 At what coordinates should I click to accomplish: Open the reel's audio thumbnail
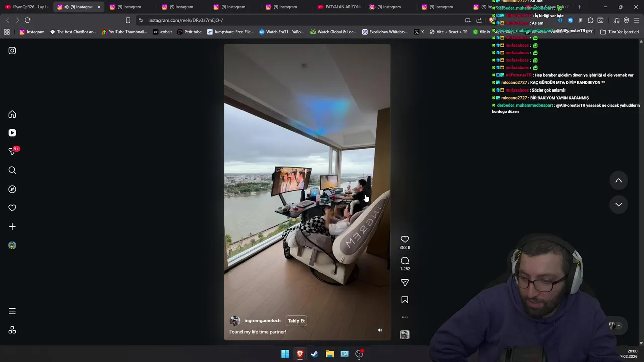pyautogui.click(x=405, y=335)
